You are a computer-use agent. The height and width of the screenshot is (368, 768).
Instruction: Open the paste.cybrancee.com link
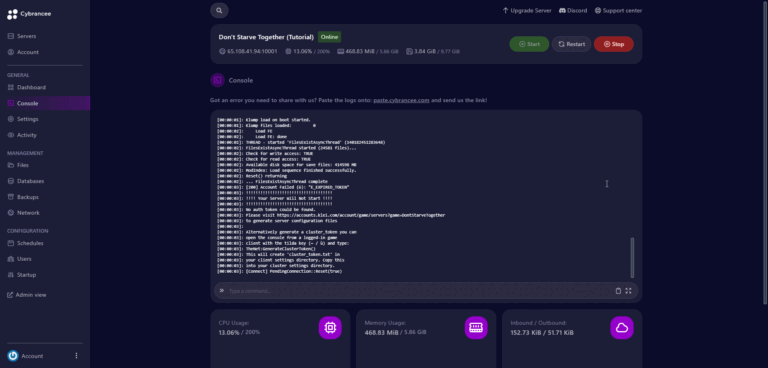(x=401, y=100)
